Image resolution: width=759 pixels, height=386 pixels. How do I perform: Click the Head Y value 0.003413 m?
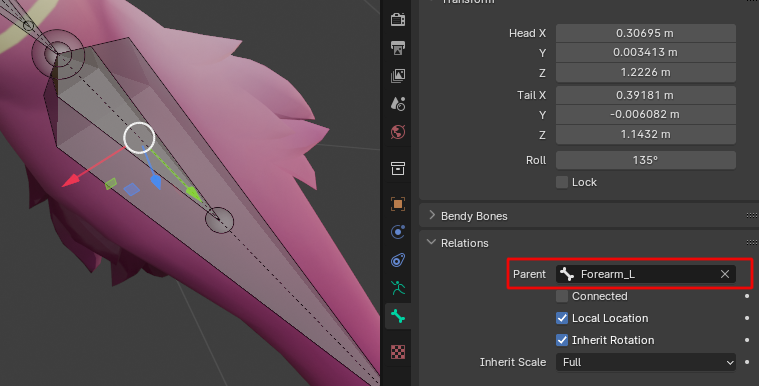tap(646, 52)
